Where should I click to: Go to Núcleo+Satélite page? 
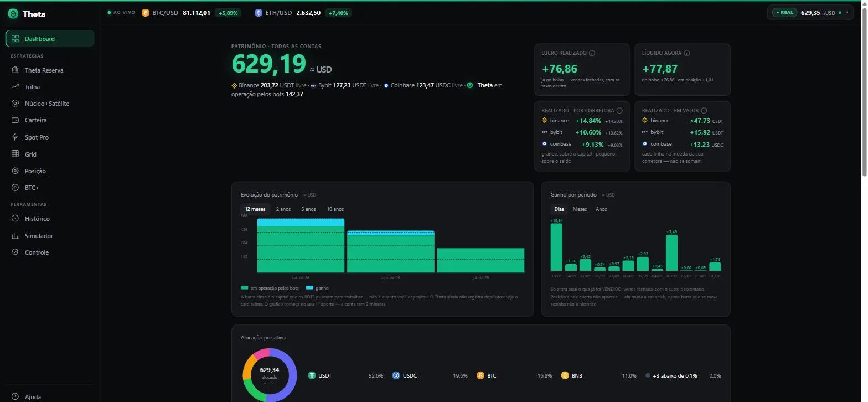tap(50, 104)
